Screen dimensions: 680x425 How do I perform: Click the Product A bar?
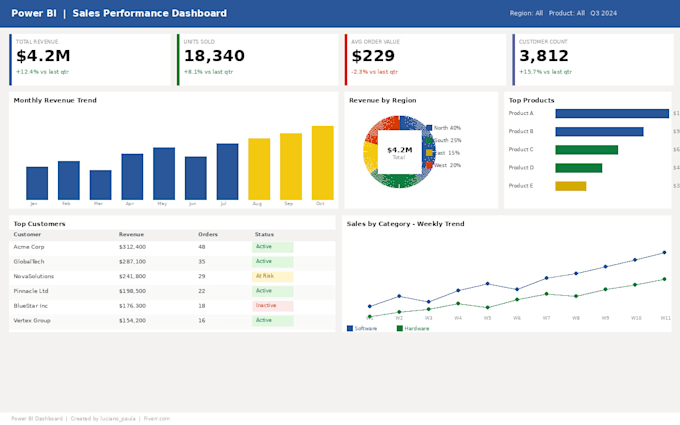(x=612, y=114)
